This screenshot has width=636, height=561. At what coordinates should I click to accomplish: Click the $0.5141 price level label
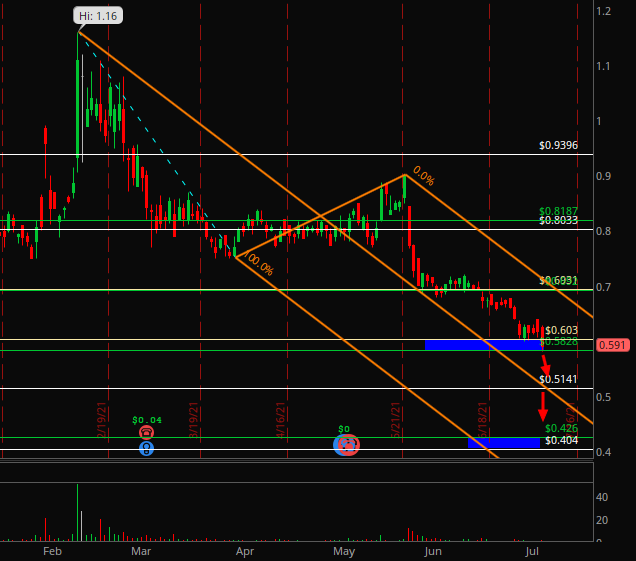pyautogui.click(x=558, y=379)
